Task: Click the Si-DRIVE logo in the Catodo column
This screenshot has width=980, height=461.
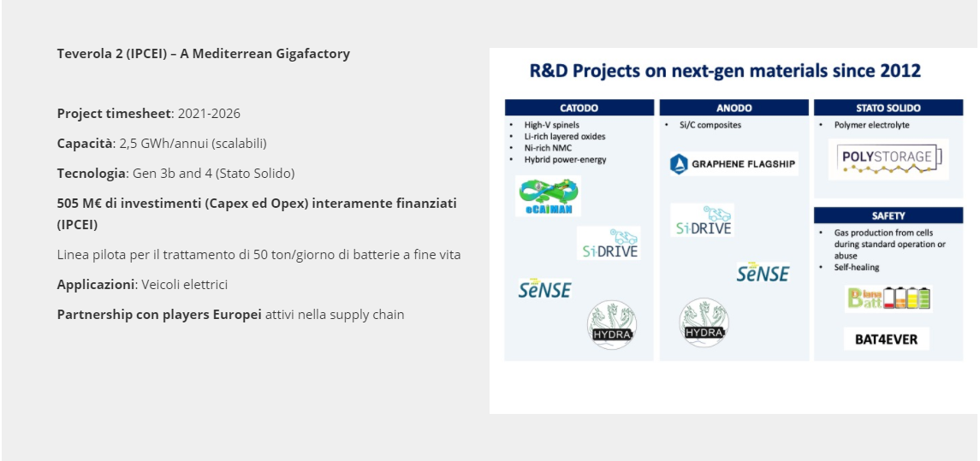Action: click(x=609, y=243)
